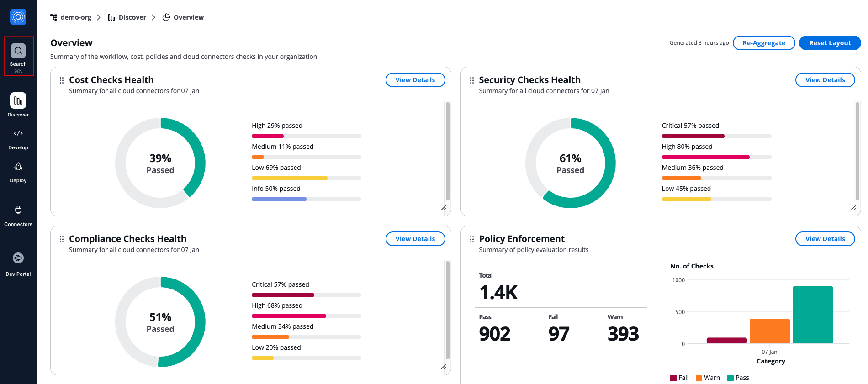
Task: Toggle the Warn legend item in chart
Action: tap(708, 378)
